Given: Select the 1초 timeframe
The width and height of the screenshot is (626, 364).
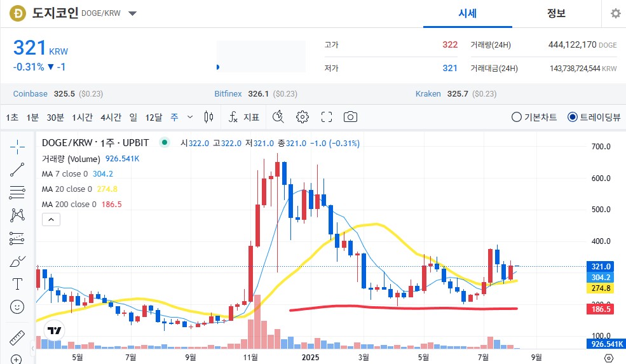Looking at the screenshot, I should pos(12,117).
